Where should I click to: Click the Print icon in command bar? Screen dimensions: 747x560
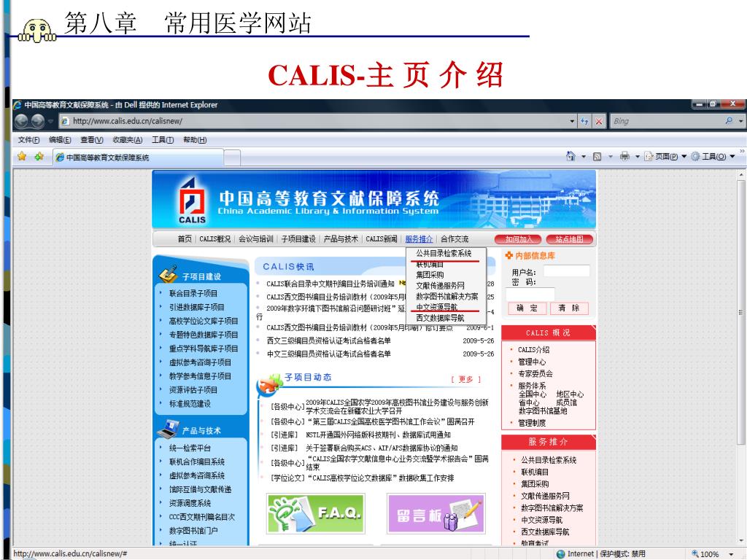pyautogui.click(x=624, y=156)
